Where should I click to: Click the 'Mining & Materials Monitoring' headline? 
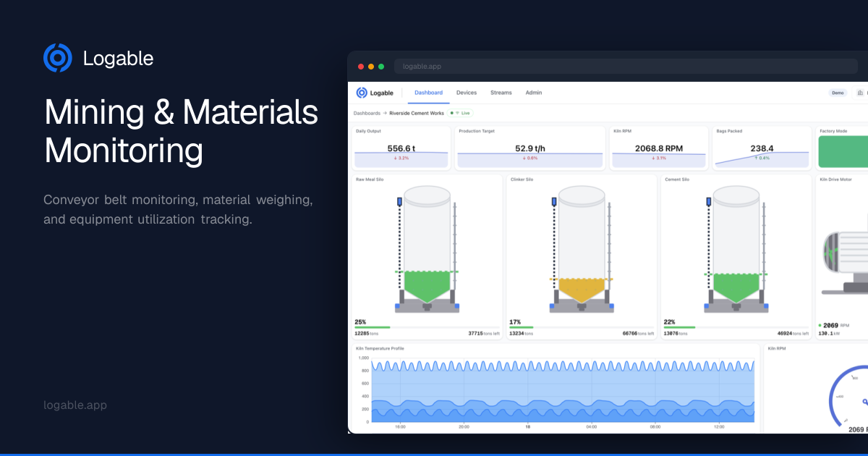(x=181, y=132)
